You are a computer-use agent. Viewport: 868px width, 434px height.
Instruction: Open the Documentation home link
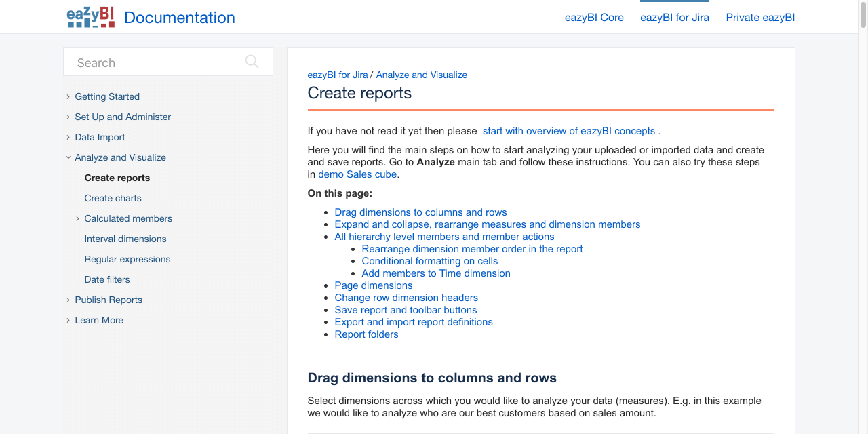point(180,18)
